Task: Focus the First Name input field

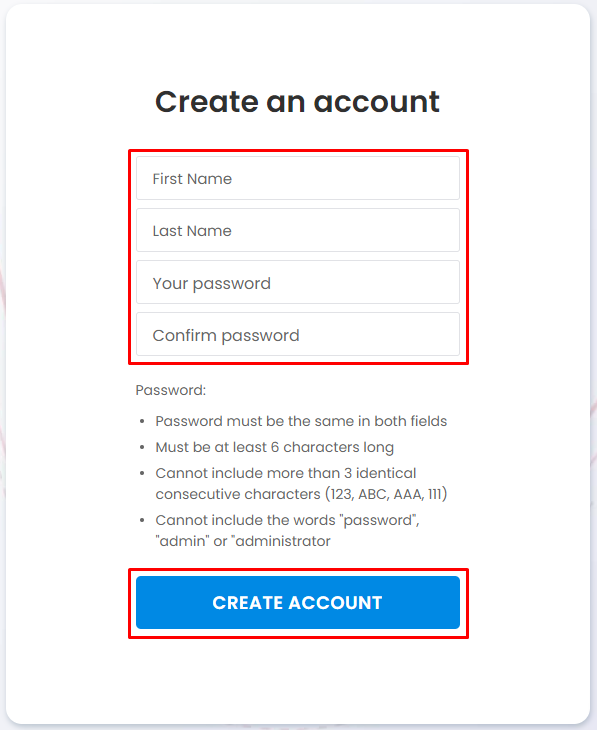Action: pyautogui.click(x=298, y=178)
